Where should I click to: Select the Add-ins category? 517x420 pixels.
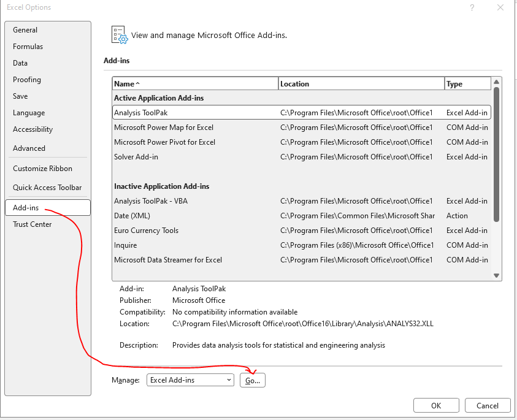pos(48,208)
